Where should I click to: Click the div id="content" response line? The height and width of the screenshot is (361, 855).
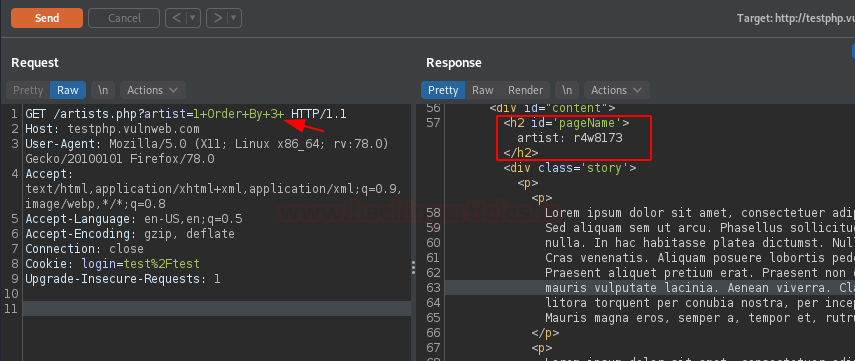point(552,108)
